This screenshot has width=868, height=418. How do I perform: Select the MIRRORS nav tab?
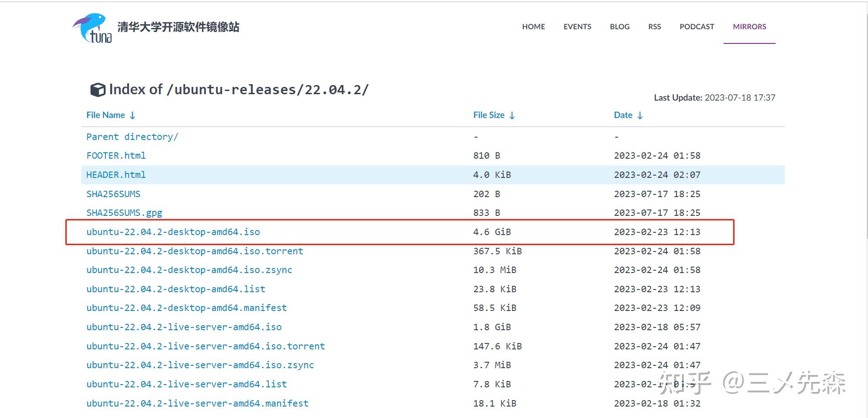(x=750, y=27)
